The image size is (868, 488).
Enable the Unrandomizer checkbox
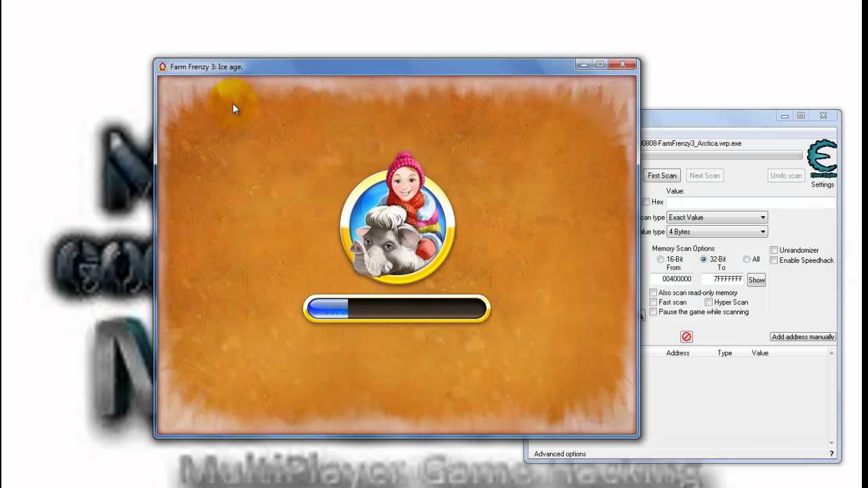pyautogui.click(x=773, y=250)
